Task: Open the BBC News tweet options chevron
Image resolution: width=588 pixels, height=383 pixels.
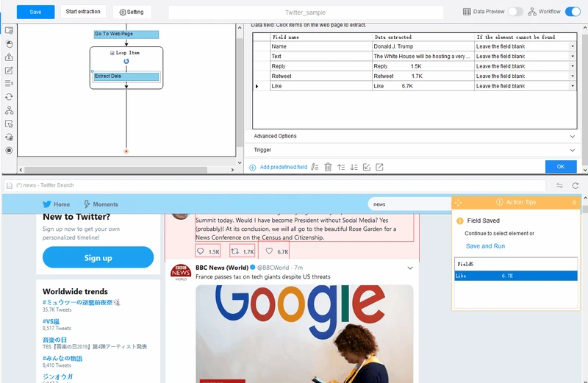Action: point(410,268)
